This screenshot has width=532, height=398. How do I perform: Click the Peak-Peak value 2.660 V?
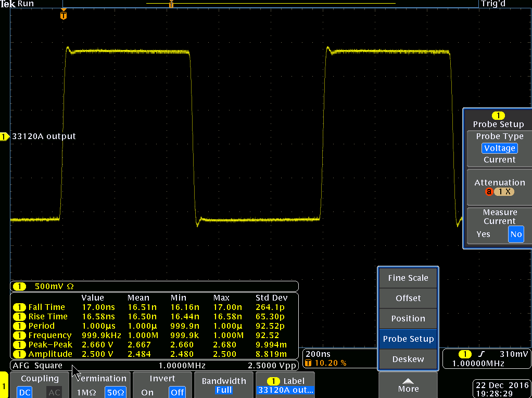(98, 345)
